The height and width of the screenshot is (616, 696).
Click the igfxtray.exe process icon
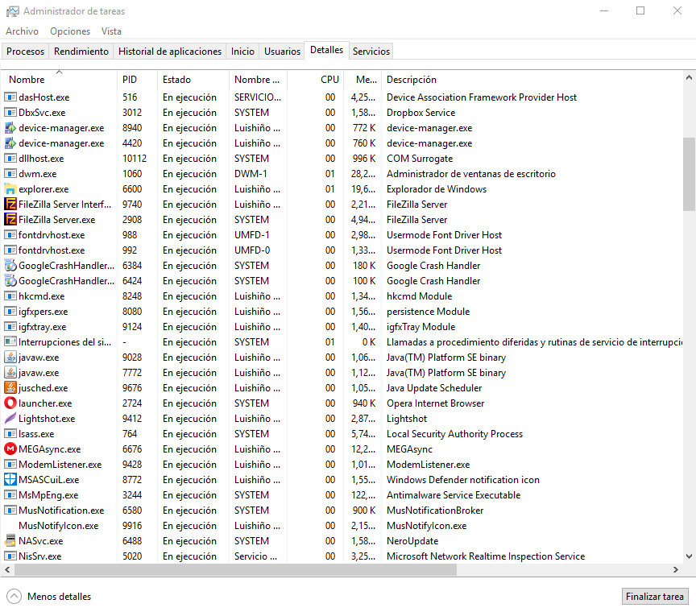(x=10, y=327)
